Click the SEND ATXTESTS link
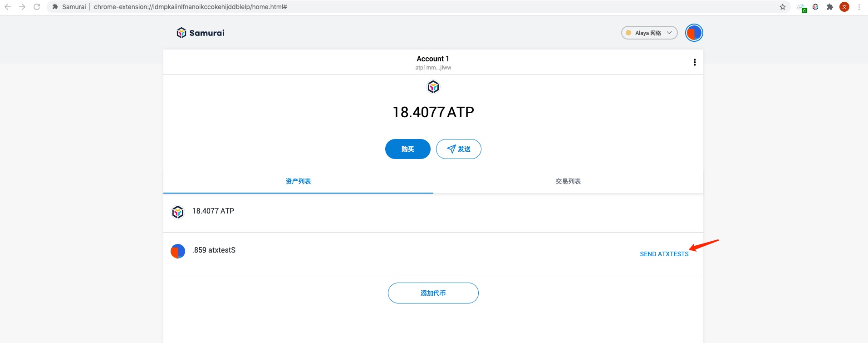This screenshot has width=868, height=343. point(664,254)
